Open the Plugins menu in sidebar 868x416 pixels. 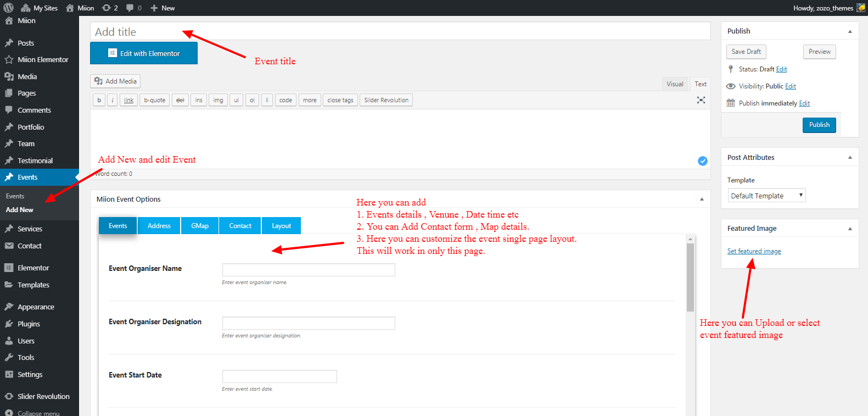tap(29, 324)
